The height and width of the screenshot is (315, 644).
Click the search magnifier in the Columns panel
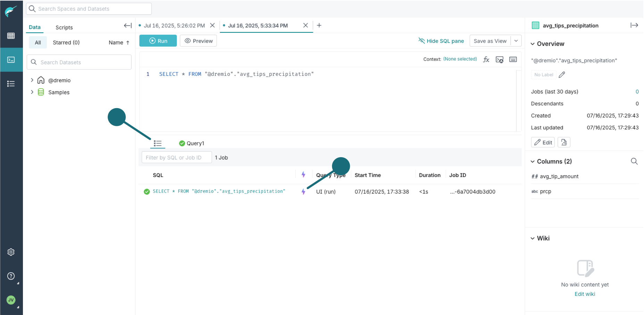tap(634, 161)
